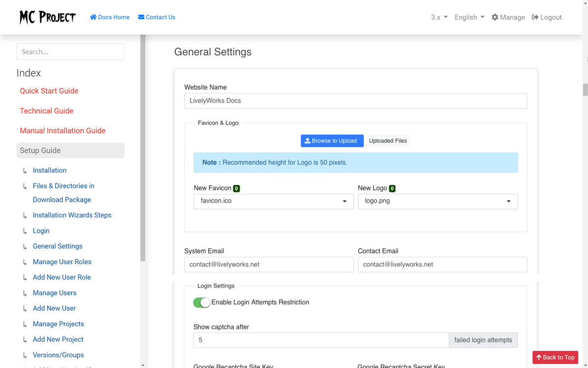The width and height of the screenshot is (588, 368).
Task: Click the gear icon next to Manage
Action: [x=495, y=17]
